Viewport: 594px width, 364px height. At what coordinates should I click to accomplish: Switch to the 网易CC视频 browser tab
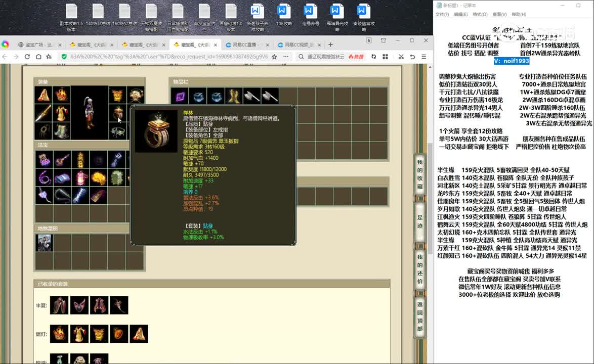point(299,44)
